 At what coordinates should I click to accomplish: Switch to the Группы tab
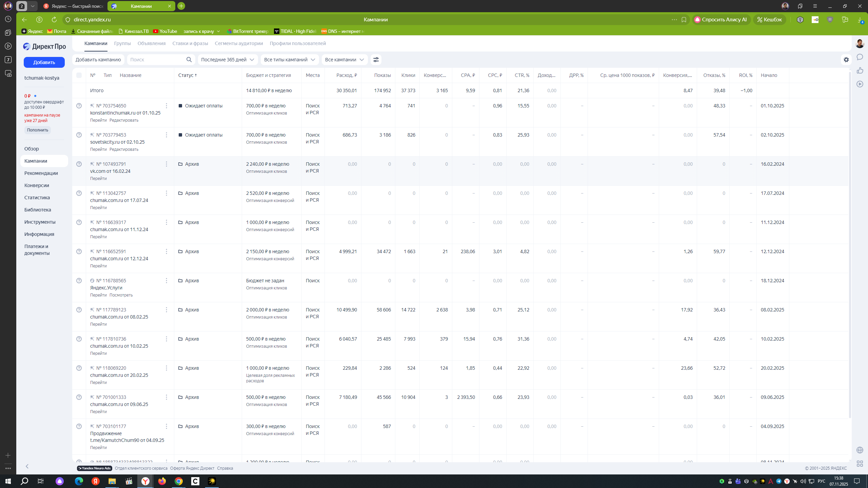[x=122, y=43]
